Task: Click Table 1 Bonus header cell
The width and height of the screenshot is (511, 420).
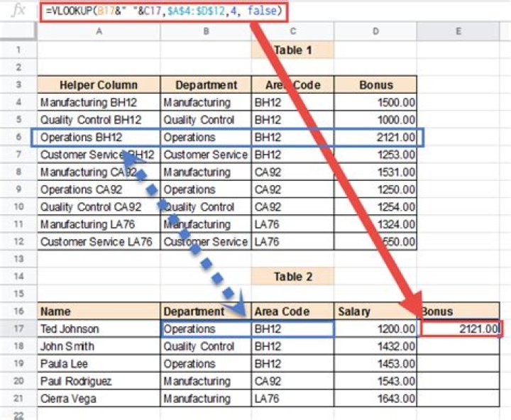Action: tap(375, 84)
